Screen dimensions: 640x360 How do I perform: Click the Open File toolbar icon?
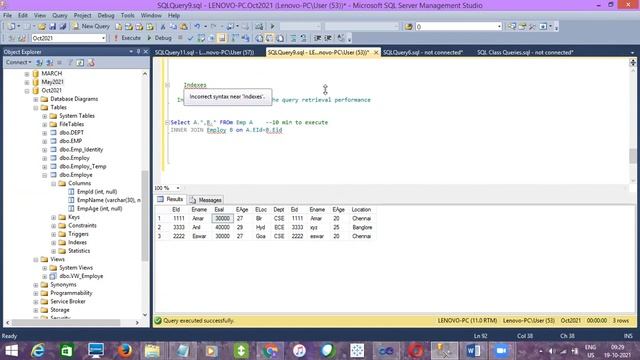point(42,27)
